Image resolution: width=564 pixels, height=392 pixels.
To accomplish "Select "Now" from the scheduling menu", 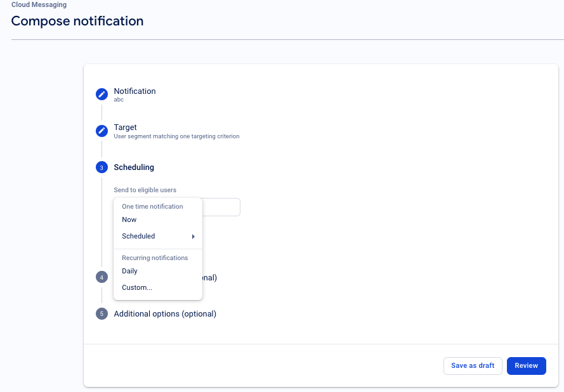I will tap(129, 219).
